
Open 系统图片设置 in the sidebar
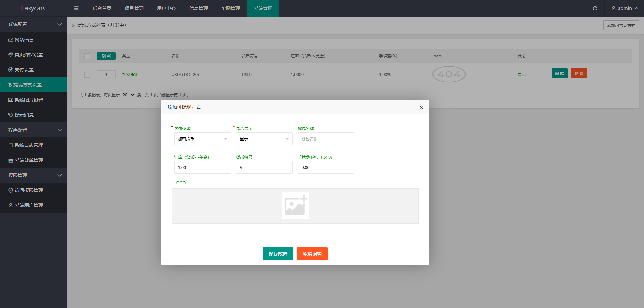coord(29,100)
